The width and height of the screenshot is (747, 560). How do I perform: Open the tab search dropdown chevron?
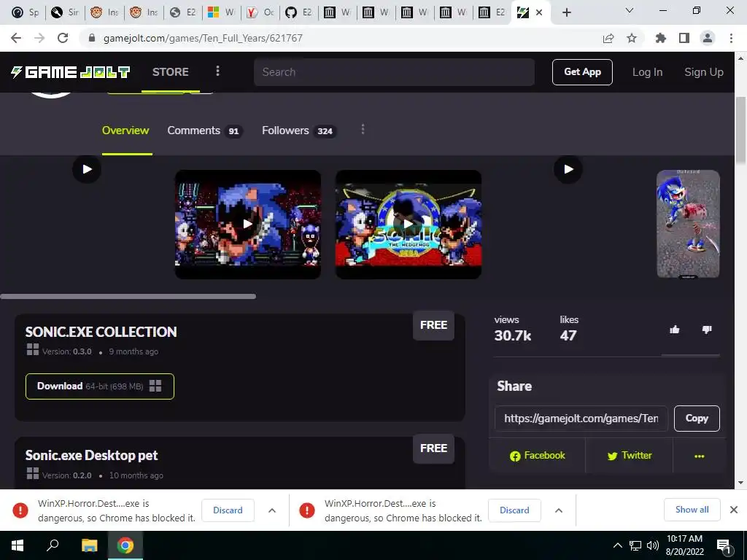click(630, 10)
